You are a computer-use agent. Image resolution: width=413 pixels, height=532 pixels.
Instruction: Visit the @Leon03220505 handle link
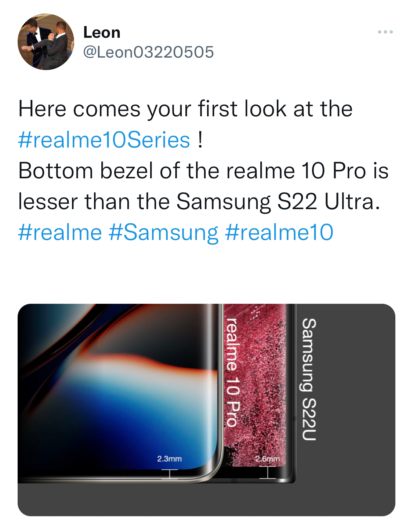[x=148, y=52]
